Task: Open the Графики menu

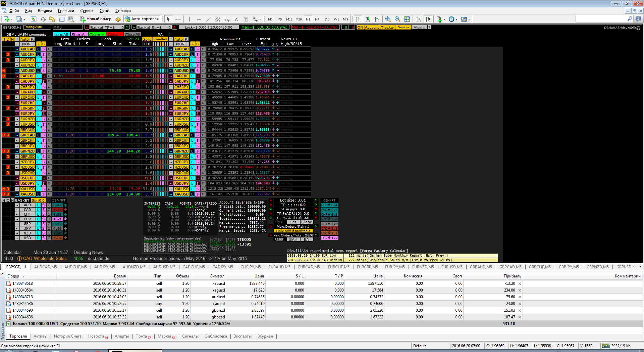Action: point(66,11)
